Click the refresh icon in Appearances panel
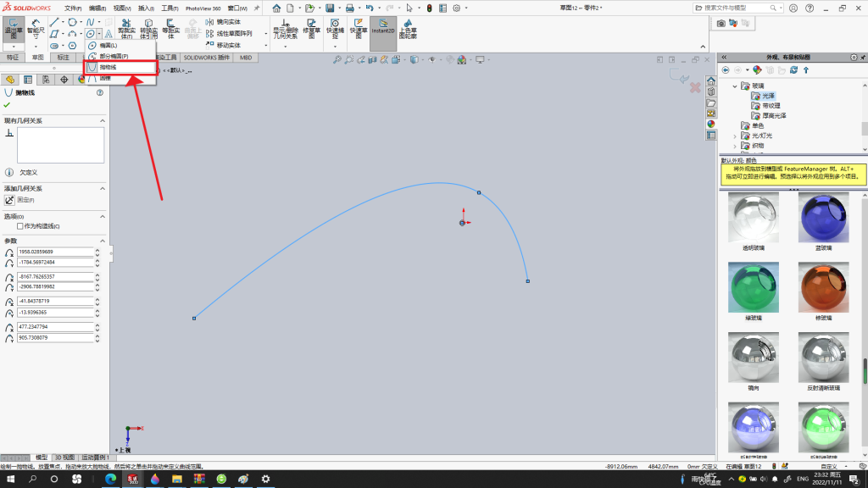 [x=793, y=70]
